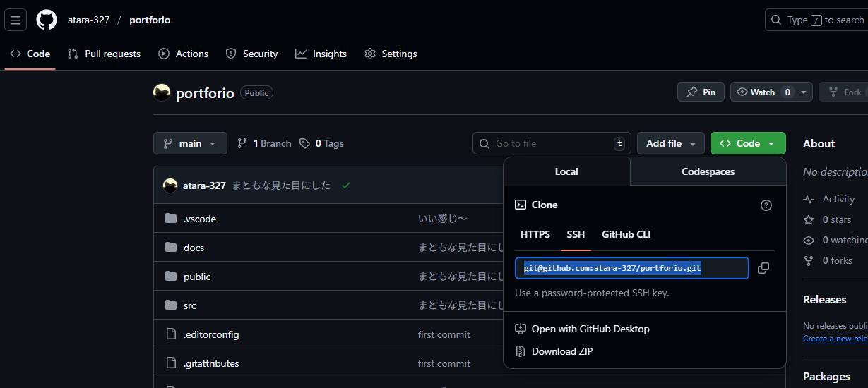Pin the portforio repository

click(701, 92)
